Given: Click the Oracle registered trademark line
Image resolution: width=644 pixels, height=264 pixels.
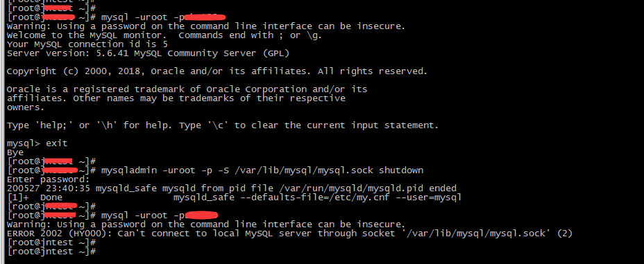Looking at the screenshot, I should pos(187,89).
